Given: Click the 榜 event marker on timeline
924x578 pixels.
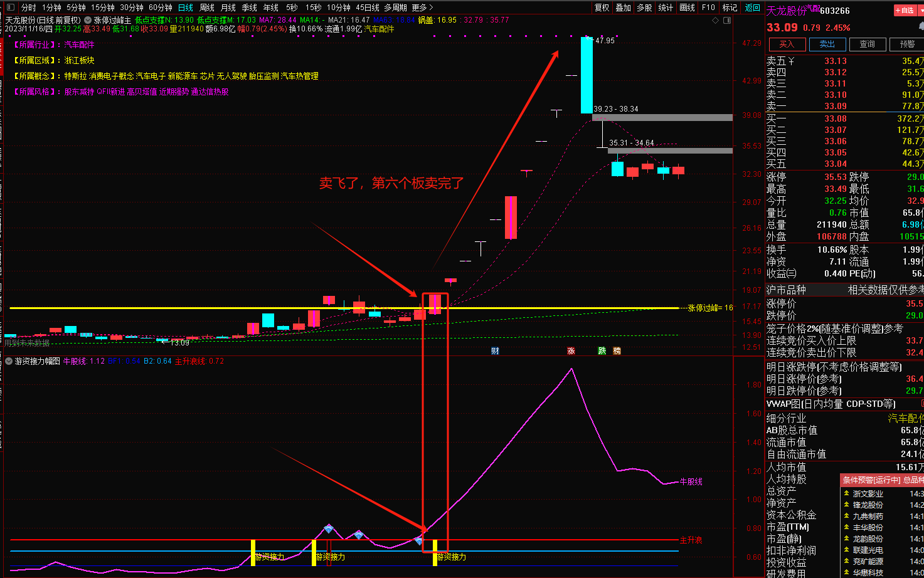Looking at the screenshot, I should tap(617, 351).
